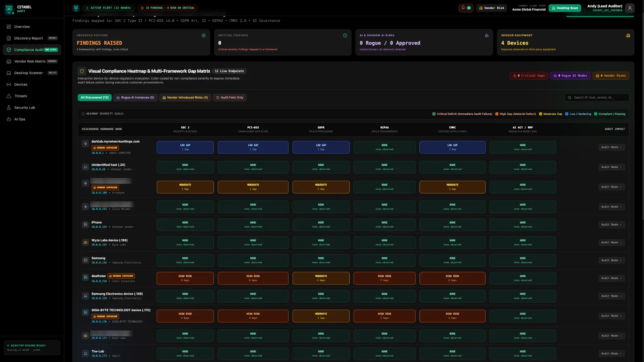The height and width of the screenshot is (362, 644).
Task: Click the 12 Live Endpoints badge
Action: click(x=229, y=71)
